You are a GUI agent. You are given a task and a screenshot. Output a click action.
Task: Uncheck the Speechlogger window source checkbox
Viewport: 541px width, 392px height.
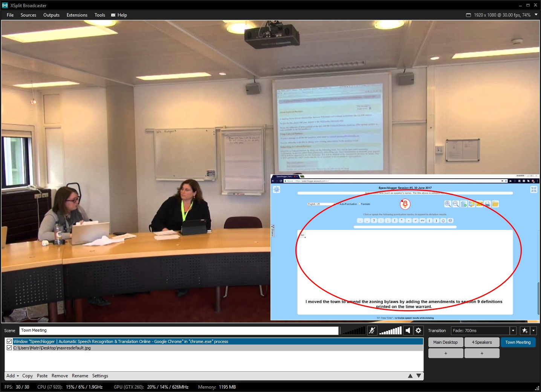[9, 341]
